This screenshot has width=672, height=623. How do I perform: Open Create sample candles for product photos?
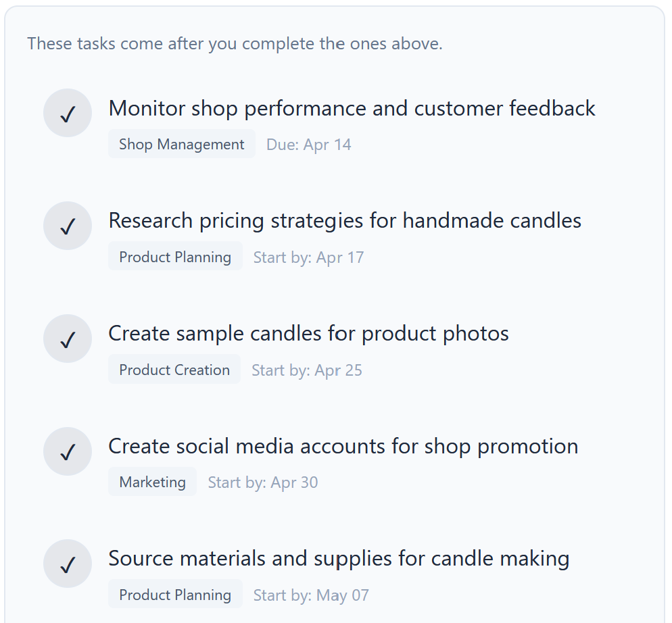tap(308, 333)
